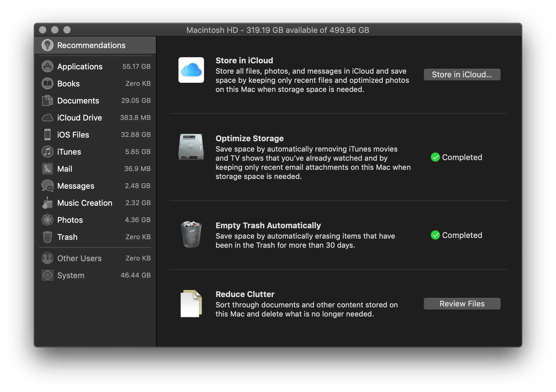
Task: Click the Music Creation guitar icon
Action: [x=48, y=203]
